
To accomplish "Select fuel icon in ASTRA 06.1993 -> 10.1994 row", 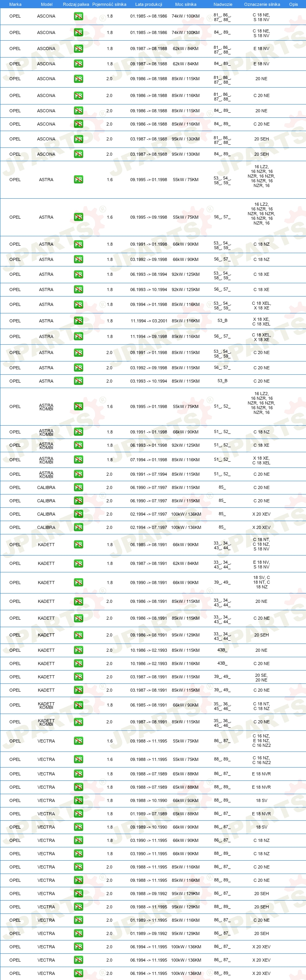I will 79,290.
